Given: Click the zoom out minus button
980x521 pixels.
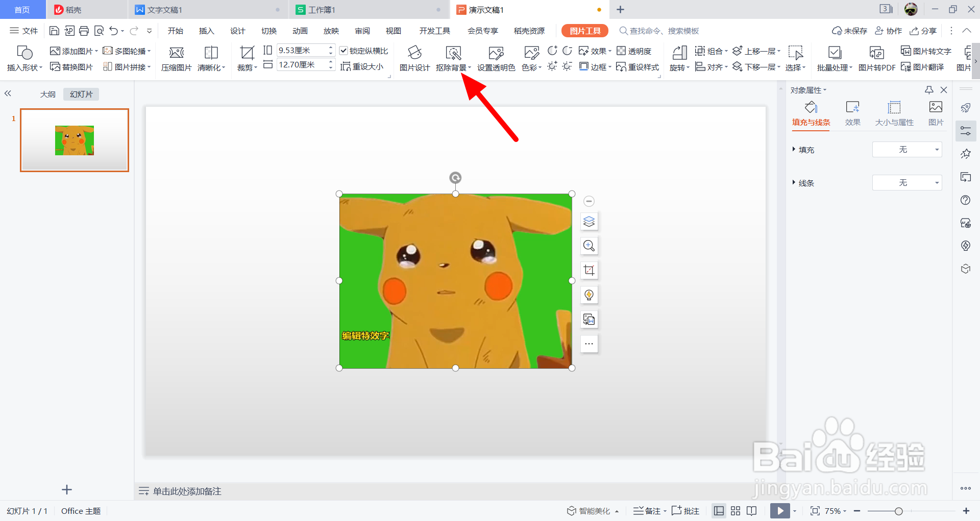Looking at the screenshot, I should tap(857, 511).
